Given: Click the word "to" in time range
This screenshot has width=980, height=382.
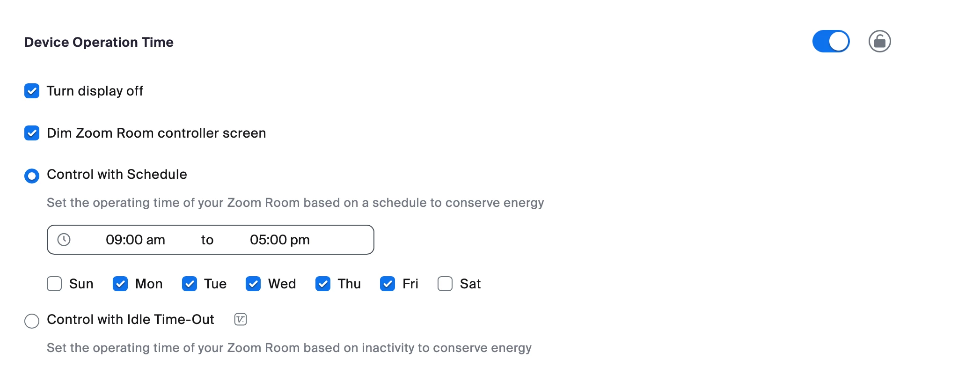Looking at the screenshot, I should tap(207, 240).
